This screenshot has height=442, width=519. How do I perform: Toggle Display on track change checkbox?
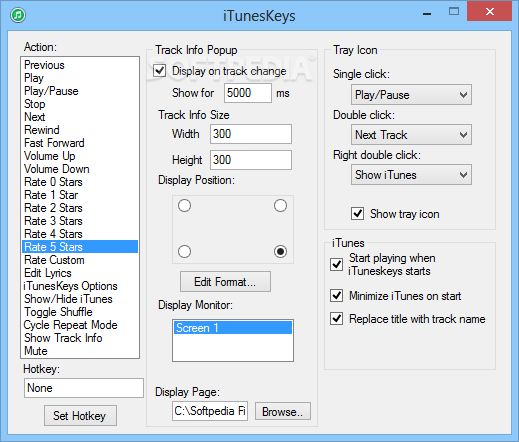[159, 71]
